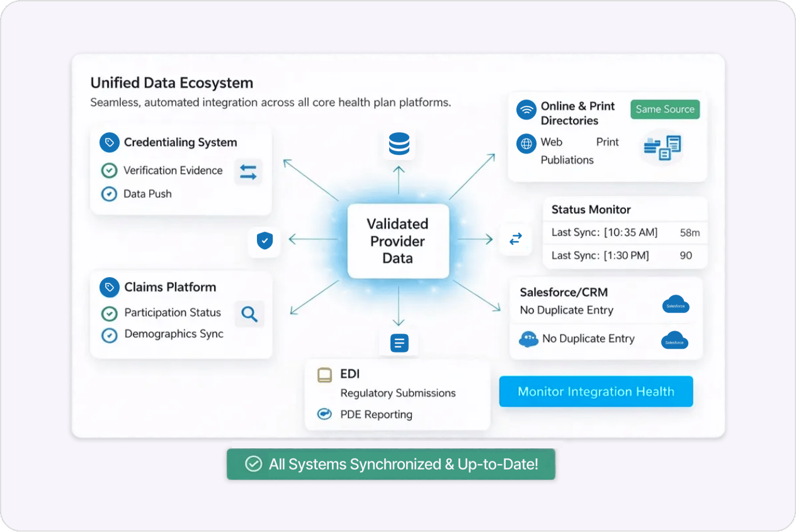The width and height of the screenshot is (796, 532).
Task: Click the PDE Reporting sync icon
Action: point(324,414)
